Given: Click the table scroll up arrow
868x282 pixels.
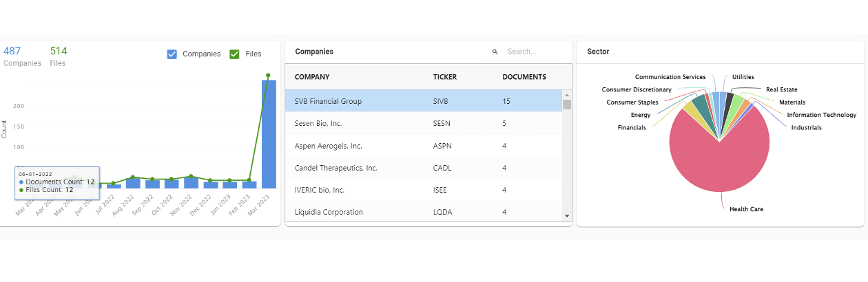Looking at the screenshot, I should tap(567, 96).
